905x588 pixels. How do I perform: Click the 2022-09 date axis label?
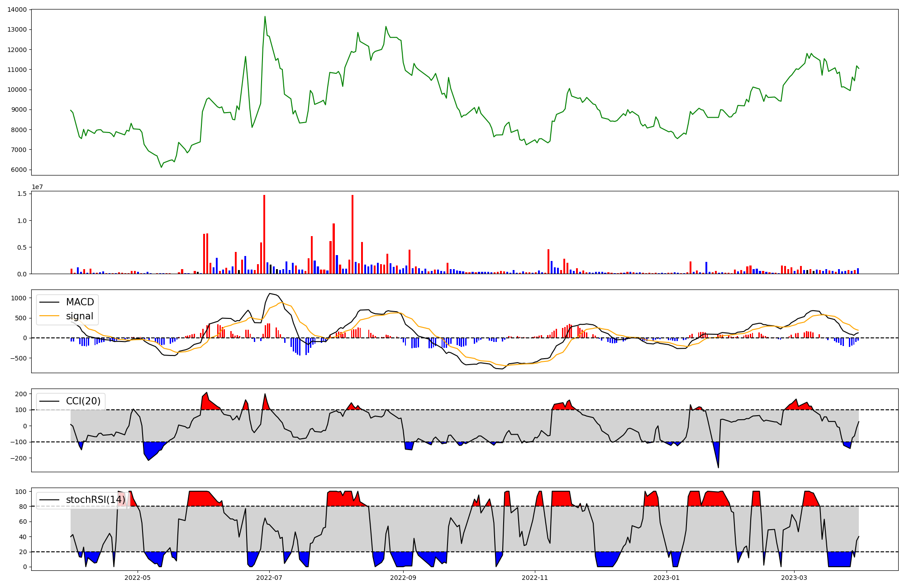[x=403, y=578]
